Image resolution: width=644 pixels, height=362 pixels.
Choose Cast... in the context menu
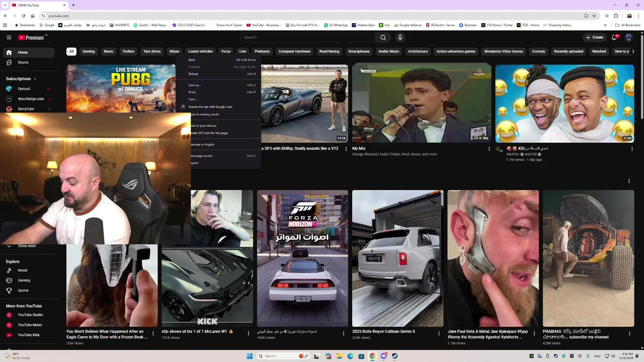point(218,100)
